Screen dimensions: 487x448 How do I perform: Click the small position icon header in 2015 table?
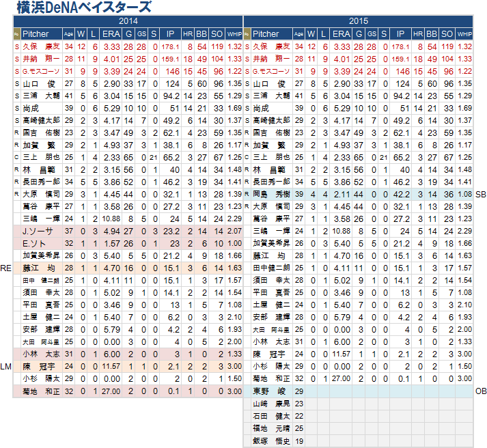pyautogui.click(x=247, y=34)
